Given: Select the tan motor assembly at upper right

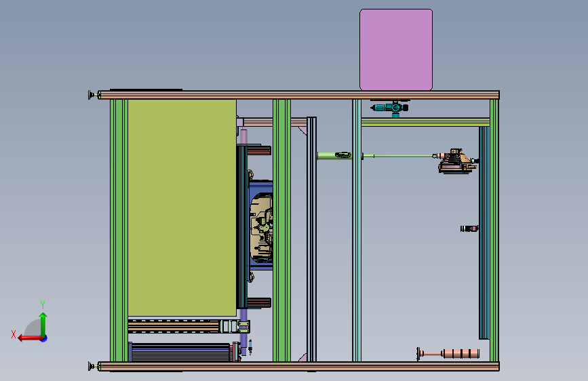Looking at the screenshot, I should point(456,161).
